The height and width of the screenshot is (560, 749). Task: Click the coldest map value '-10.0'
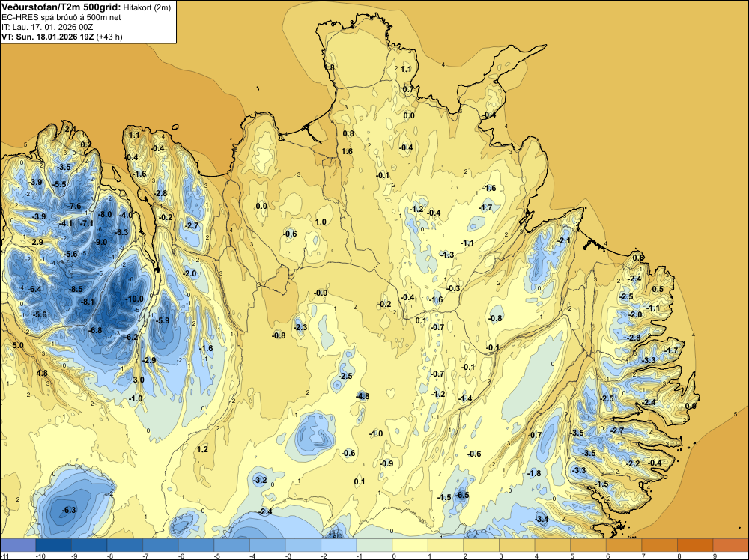pos(134,299)
